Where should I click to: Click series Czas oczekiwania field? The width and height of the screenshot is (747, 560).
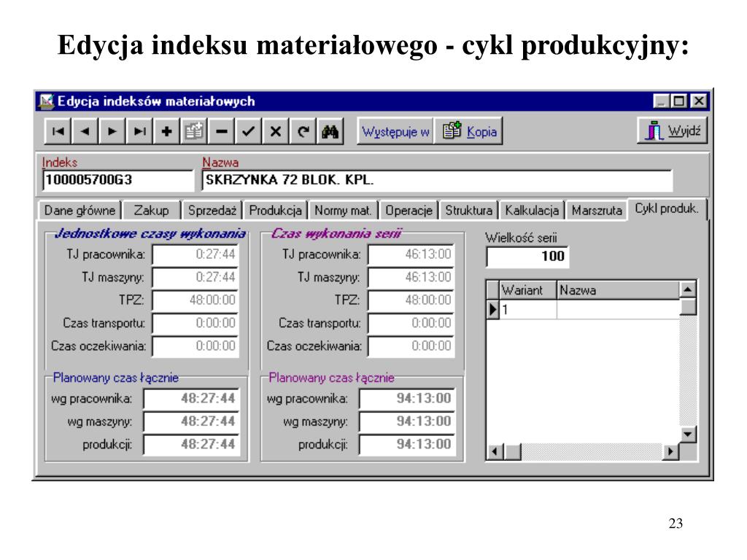coord(411,346)
